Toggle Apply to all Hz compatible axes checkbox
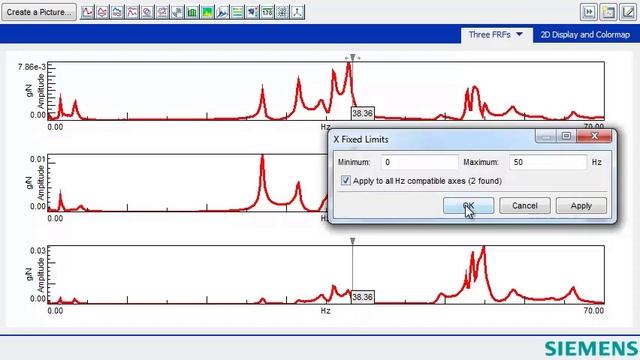 click(346, 180)
